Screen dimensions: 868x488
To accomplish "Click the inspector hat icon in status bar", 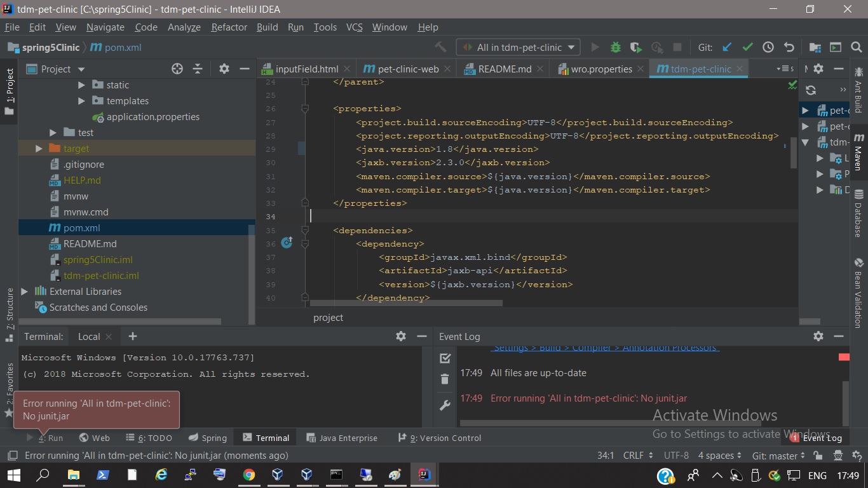I will [838, 456].
